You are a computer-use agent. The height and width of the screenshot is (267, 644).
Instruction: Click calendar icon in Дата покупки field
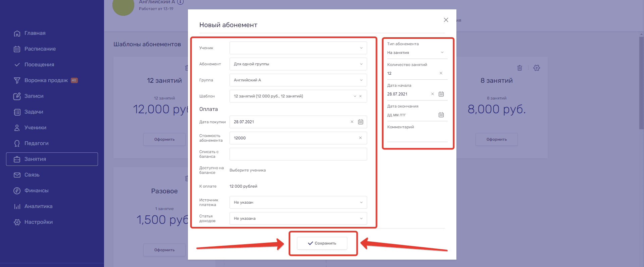coord(360,122)
